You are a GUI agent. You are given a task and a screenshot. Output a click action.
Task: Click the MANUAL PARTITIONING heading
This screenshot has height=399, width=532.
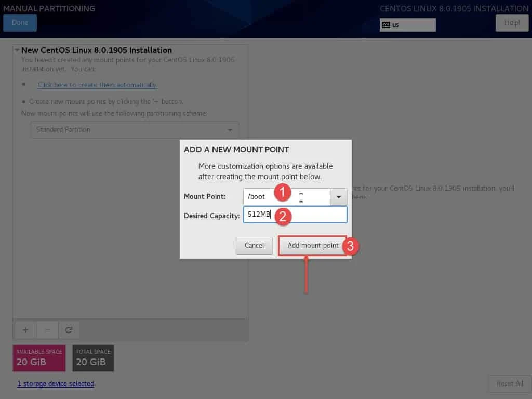tap(49, 8)
